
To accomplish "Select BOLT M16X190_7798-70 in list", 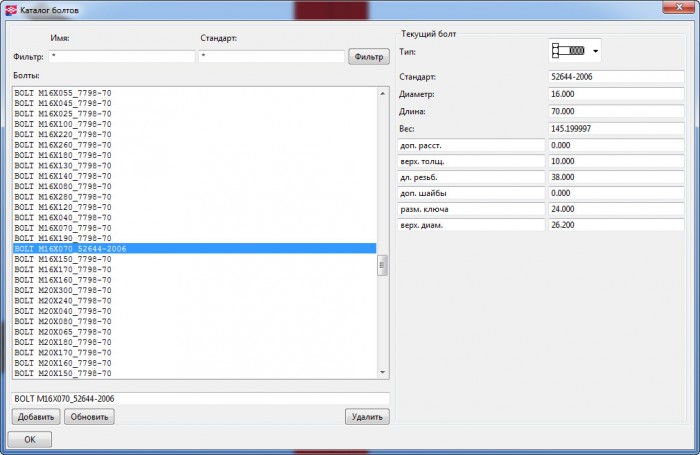I will coord(195,238).
